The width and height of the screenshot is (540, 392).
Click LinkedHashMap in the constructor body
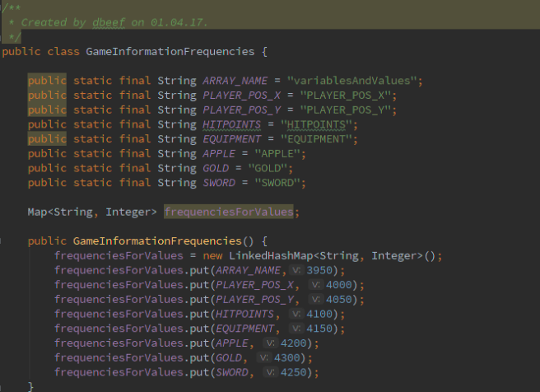(x=275, y=255)
